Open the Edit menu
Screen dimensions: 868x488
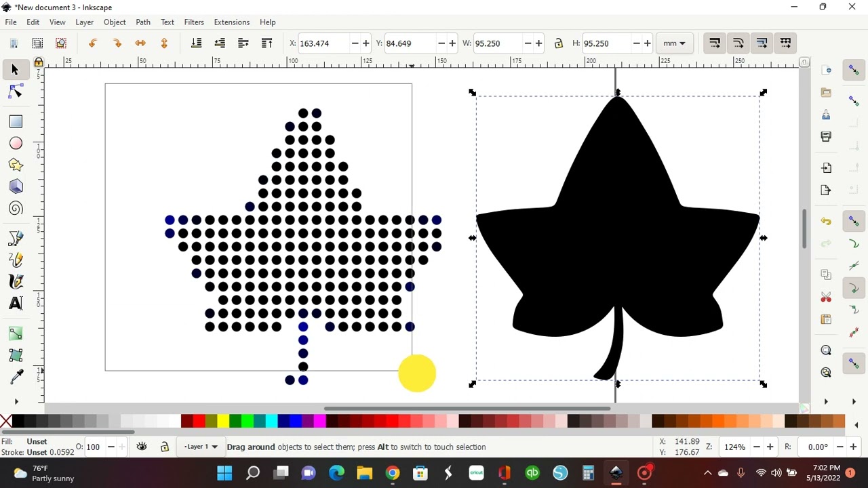click(x=33, y=22)
